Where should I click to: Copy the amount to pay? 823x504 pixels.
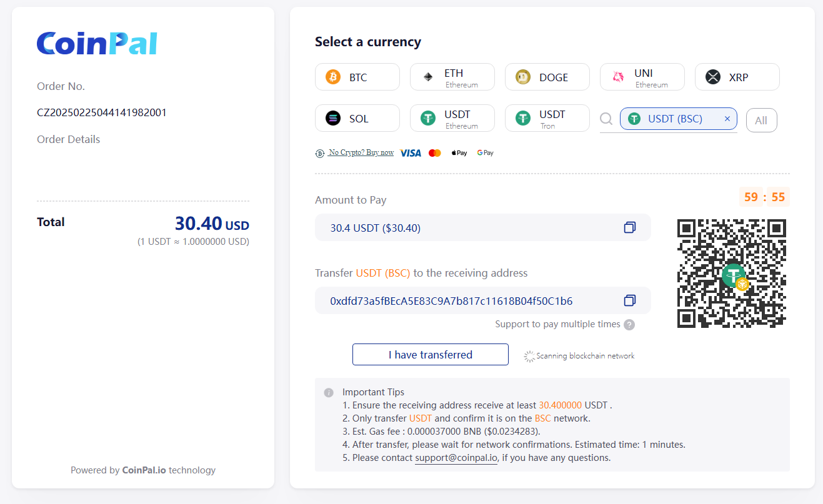coord(629,228)
